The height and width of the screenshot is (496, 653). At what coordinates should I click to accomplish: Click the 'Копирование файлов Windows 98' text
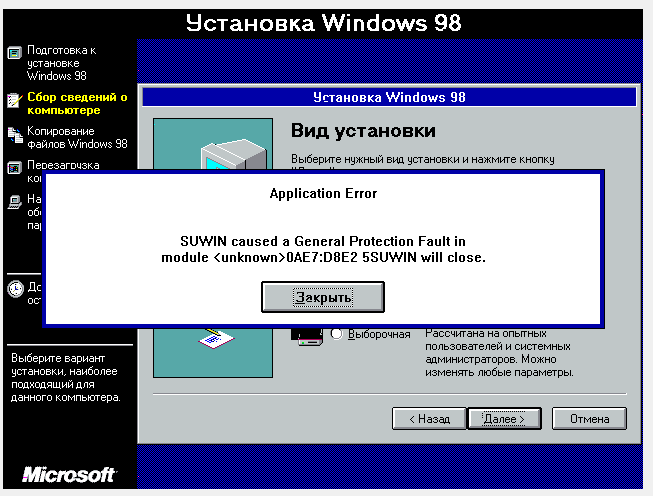(x=77, y=137)
